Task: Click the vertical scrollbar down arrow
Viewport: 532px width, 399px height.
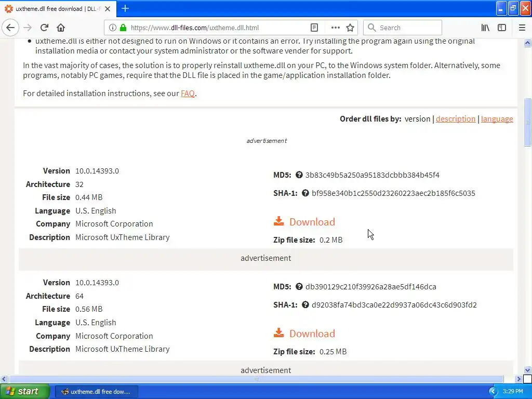Action: (x=527, y=370)
